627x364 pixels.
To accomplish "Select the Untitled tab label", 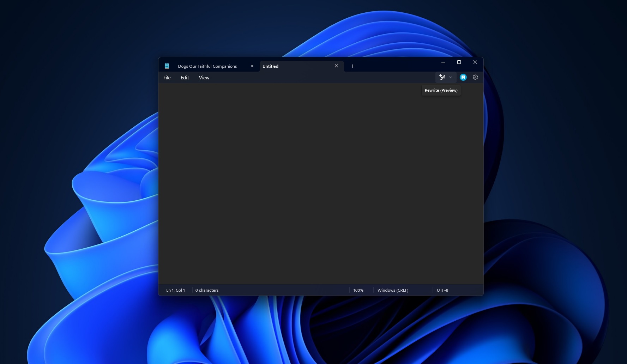I will pyautogui.click(x=270, y=66).
